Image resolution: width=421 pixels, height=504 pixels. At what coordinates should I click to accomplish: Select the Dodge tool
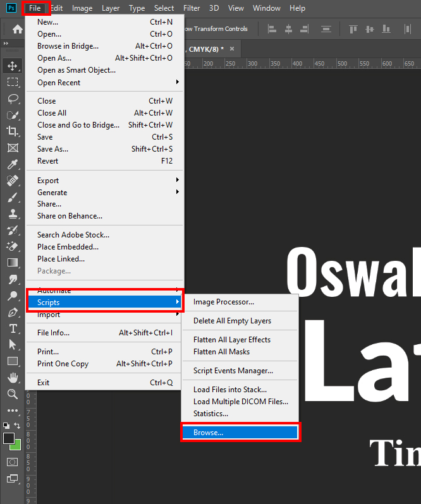(13, 296)
